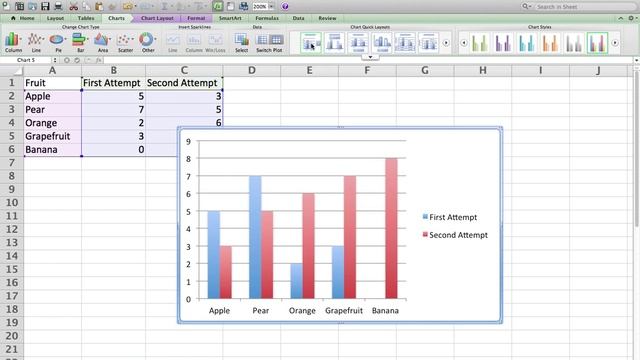Switch to the Review tab
Viewport: 640px width, 360px height.
[x=327, y=18]
